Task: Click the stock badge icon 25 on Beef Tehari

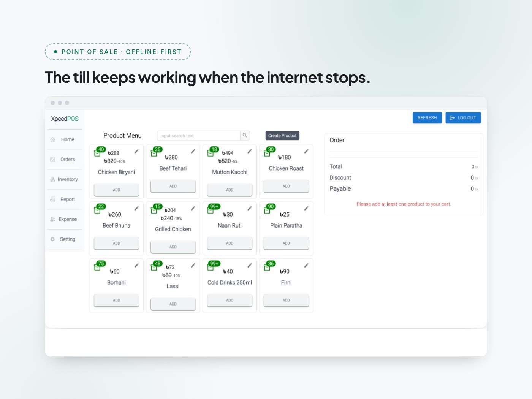Action: 156,152
